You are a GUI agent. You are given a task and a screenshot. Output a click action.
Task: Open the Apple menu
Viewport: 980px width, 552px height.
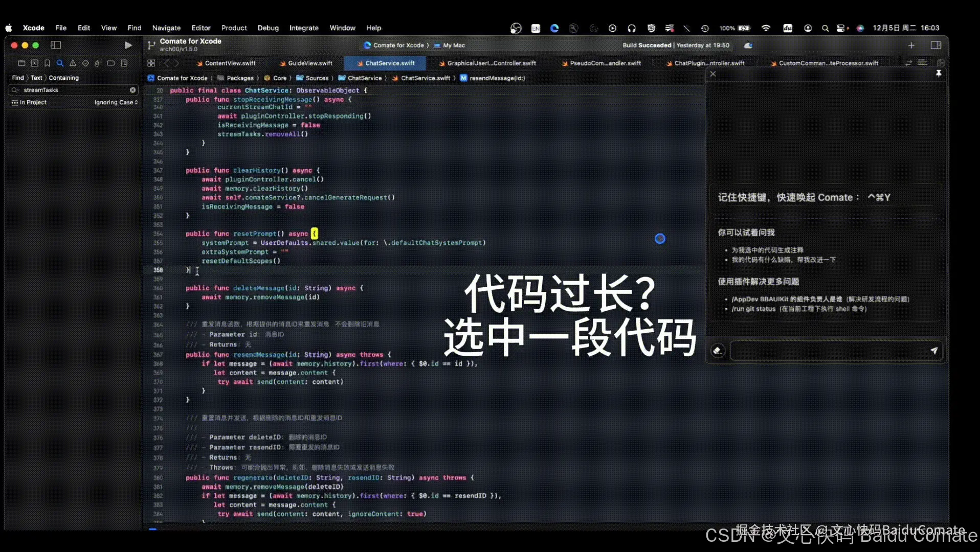click(9, 28)
